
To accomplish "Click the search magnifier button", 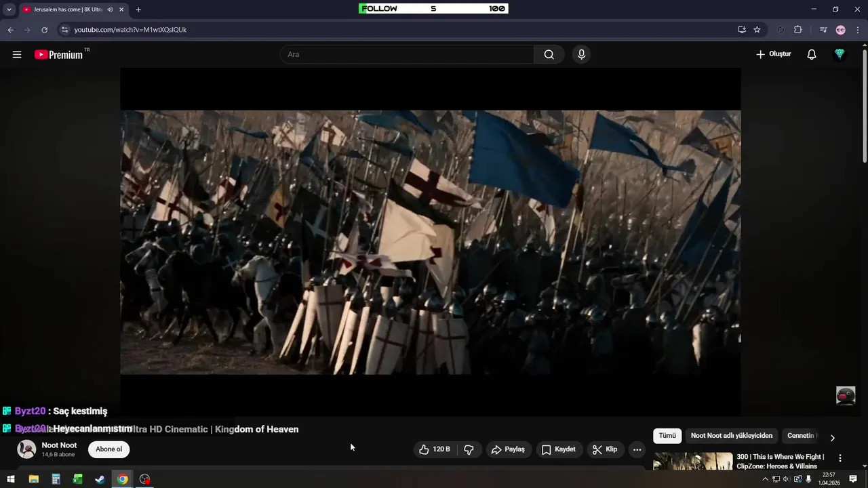I will (549, 54).
